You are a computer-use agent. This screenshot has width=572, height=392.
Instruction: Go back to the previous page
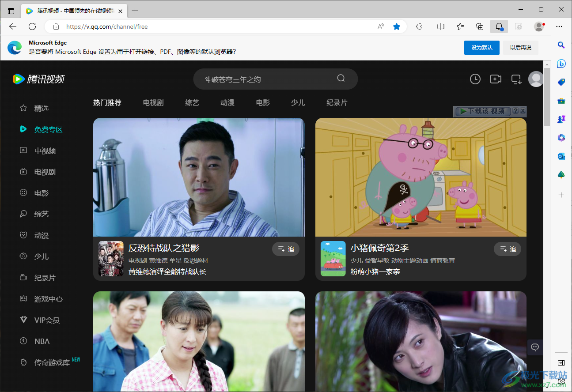point(13,26)
